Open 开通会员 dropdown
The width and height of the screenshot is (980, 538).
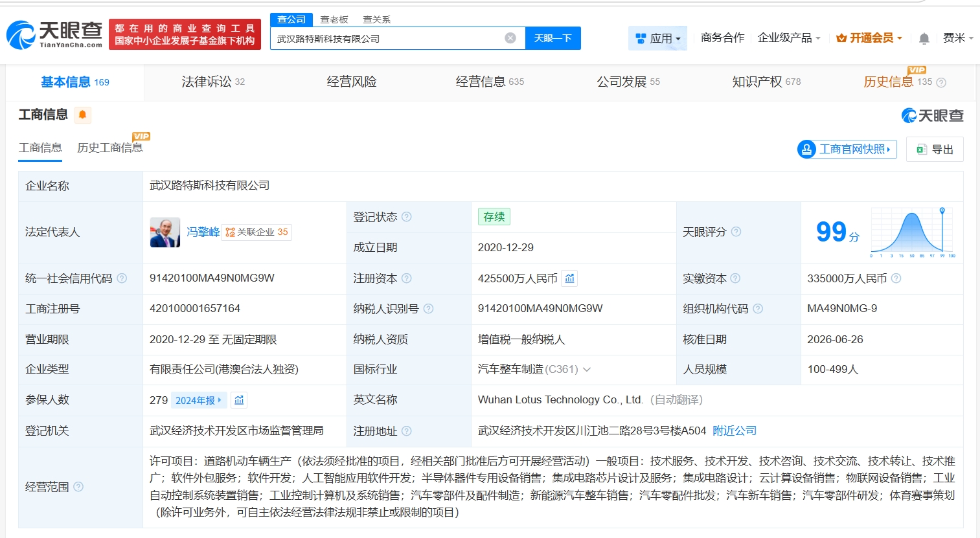pyautogui.click(x=869, y=38)
